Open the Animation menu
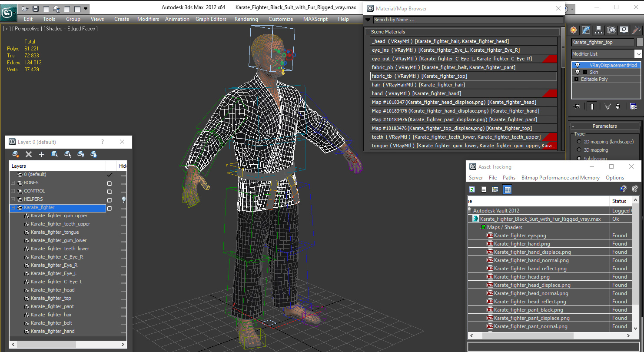 point(177,19)
